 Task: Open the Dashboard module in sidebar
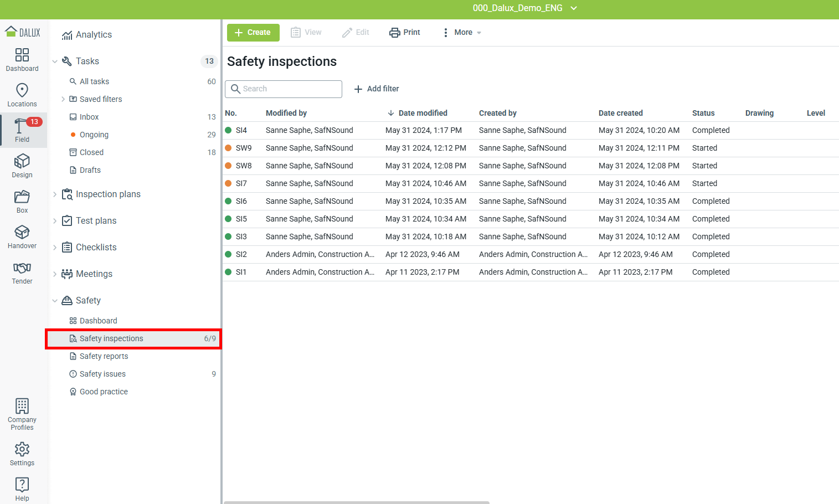tap(22, 60)
